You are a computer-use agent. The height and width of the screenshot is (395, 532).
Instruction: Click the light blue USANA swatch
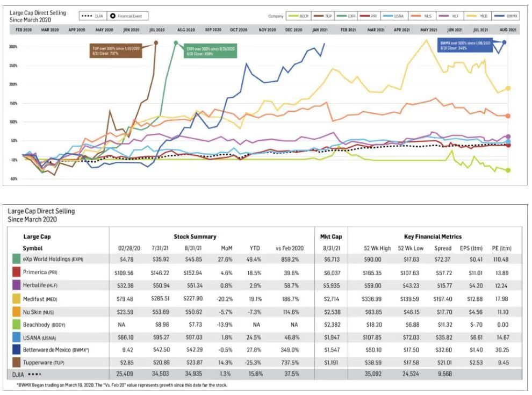coord(16,337)
